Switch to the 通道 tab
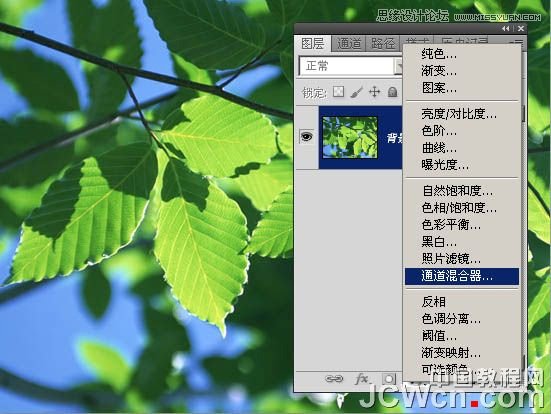 click(349, 44)
